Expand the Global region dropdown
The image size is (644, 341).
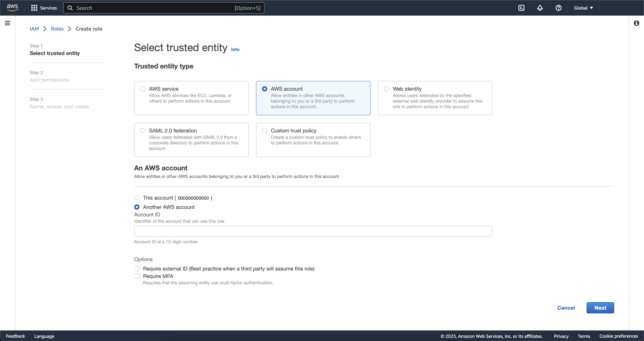[x=583, y=8]
